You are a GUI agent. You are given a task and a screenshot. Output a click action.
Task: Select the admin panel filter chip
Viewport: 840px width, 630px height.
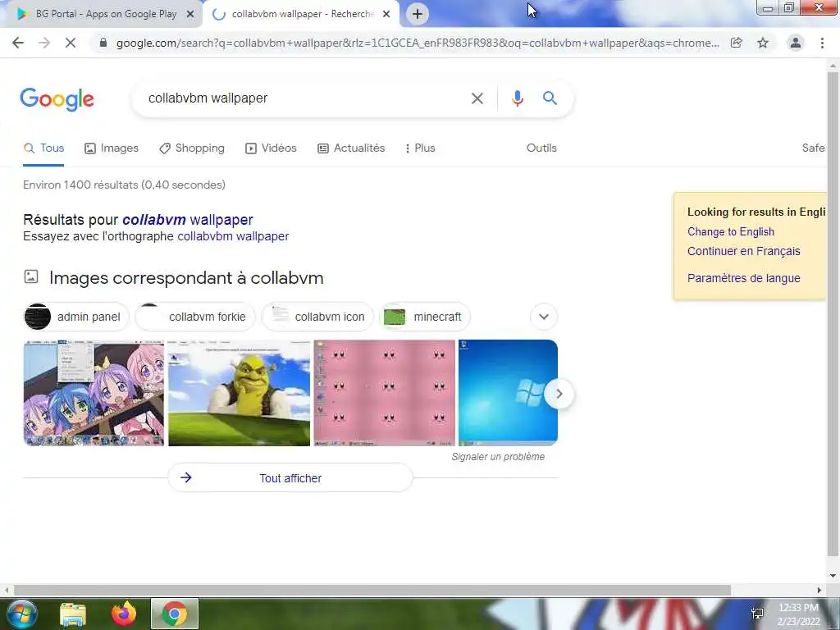(76, 317)
